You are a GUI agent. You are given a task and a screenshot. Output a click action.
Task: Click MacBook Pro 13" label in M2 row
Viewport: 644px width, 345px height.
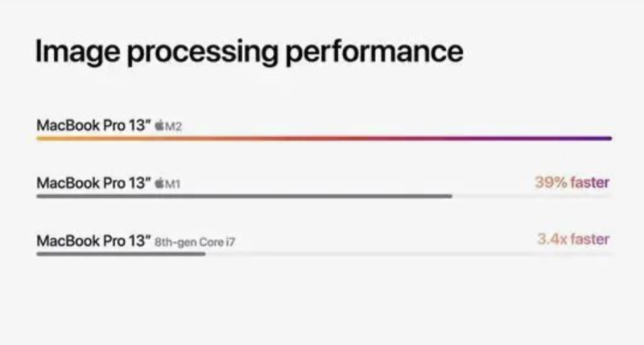pos(93,125)
